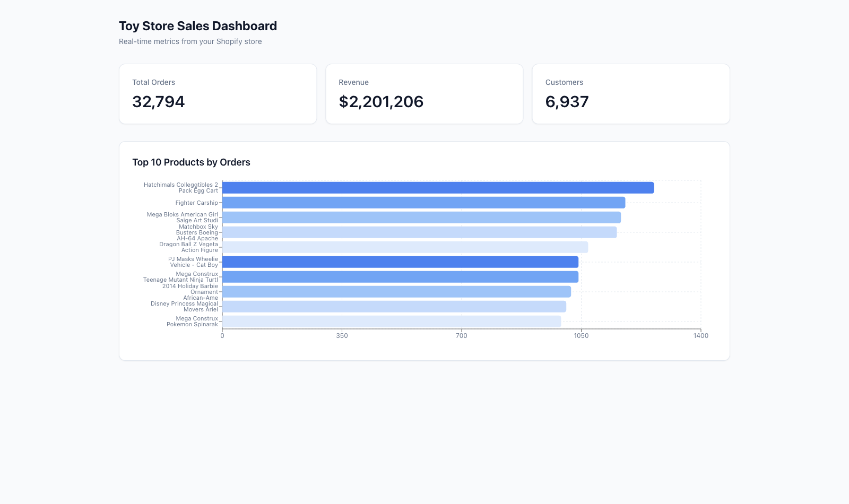Click the PJ Masks Wheelie Vehicle bar
The image size is (849, 504).
400,262
